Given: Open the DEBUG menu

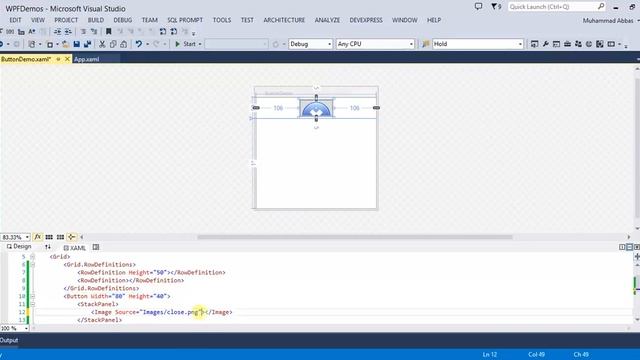Looking at the screenshot, I should click(x=122, y=20).
